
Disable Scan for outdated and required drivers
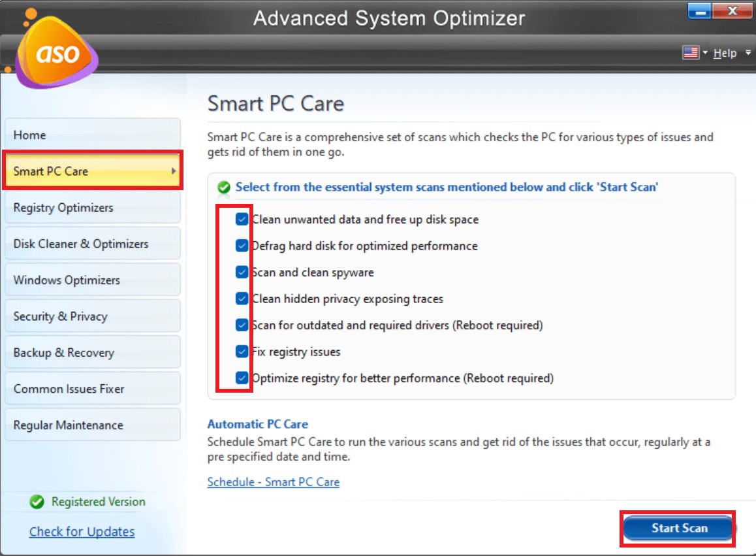coord(242,325)
